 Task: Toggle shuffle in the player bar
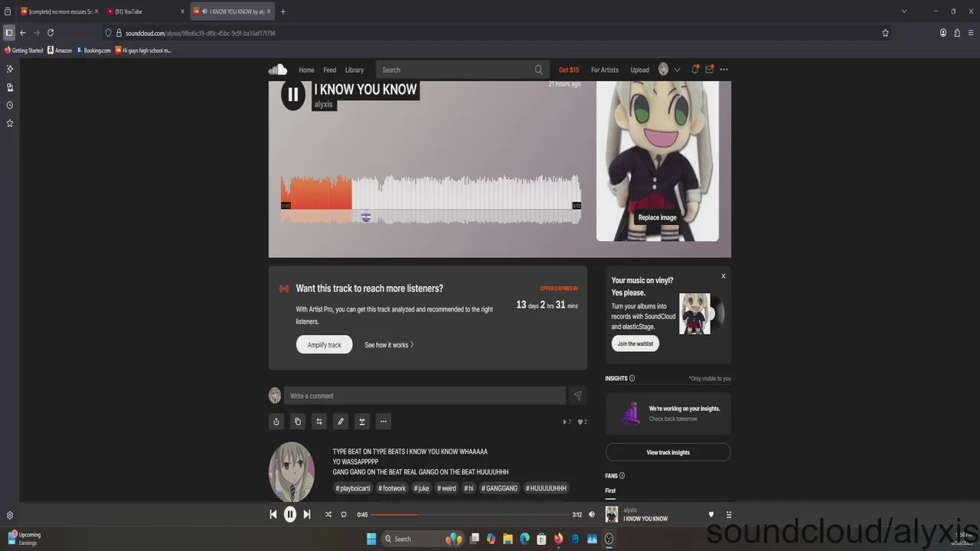[328, 514]
